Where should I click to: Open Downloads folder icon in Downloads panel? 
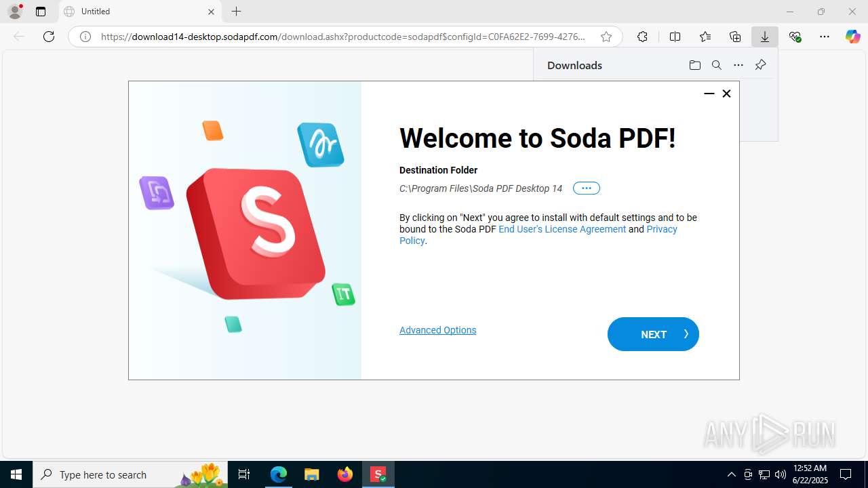[x=694, y=65]
